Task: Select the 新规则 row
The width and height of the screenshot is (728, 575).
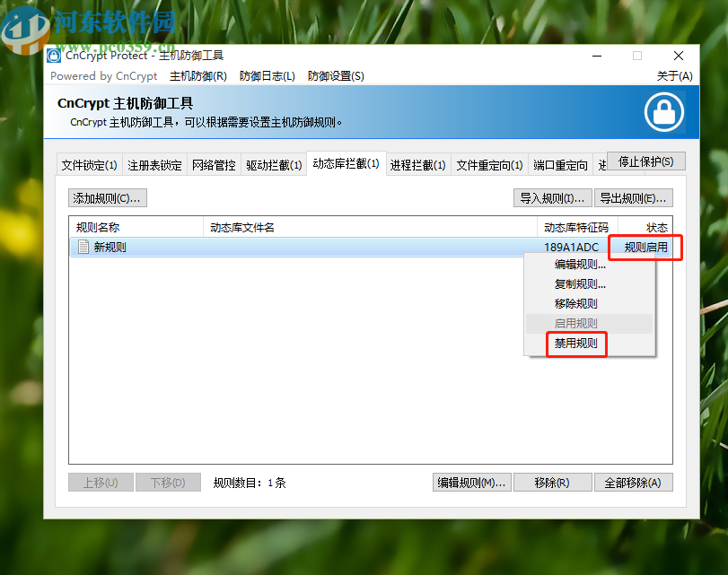Action: 371,247
